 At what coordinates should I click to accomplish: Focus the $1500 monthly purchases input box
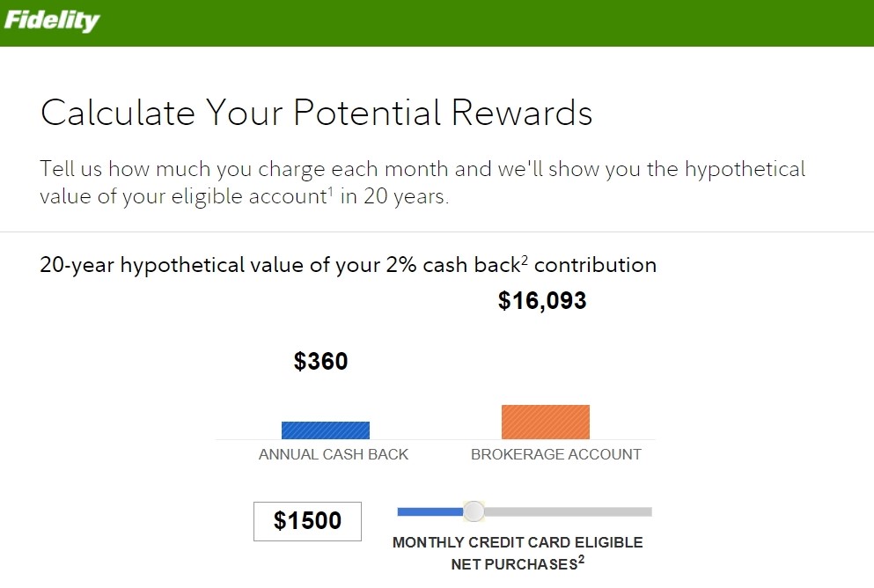coord(308,521)
